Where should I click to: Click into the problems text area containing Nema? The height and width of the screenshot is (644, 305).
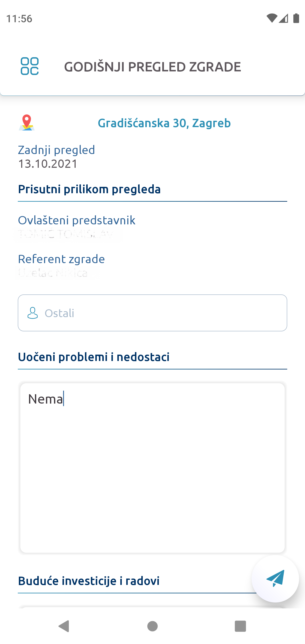pyautogui.click(x=152, y=468)
